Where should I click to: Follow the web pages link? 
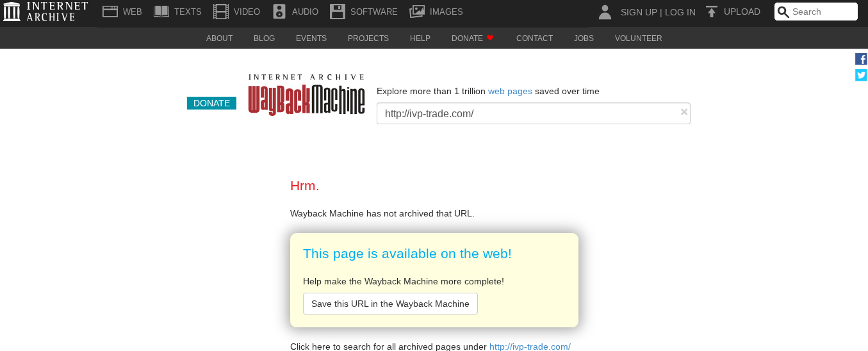point(510,91)
